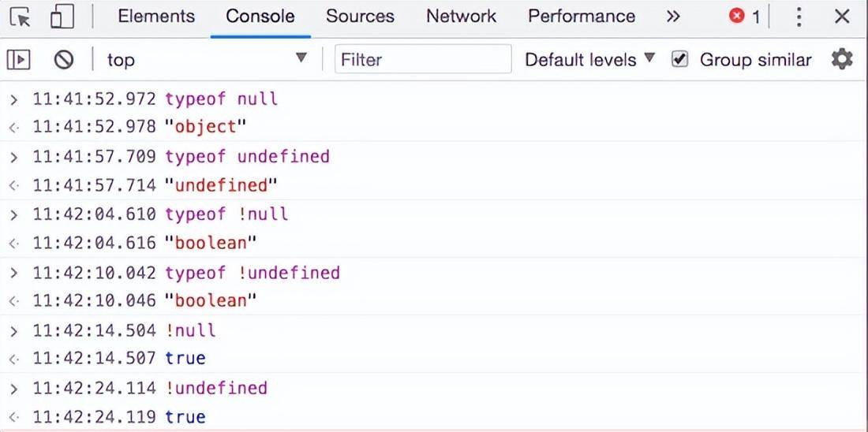Go to the Network tab

(x=462, y=17)
